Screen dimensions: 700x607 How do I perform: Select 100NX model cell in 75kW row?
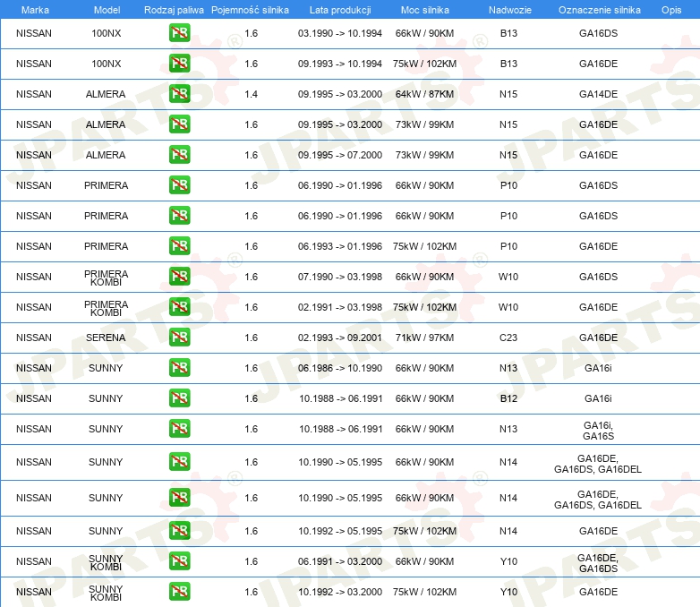(107, 64)
